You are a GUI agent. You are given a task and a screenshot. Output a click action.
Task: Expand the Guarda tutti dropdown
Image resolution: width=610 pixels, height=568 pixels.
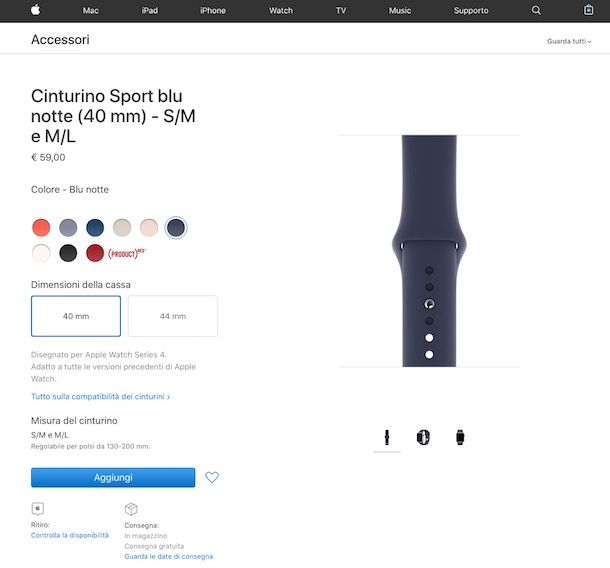click(x=569, y=41)
